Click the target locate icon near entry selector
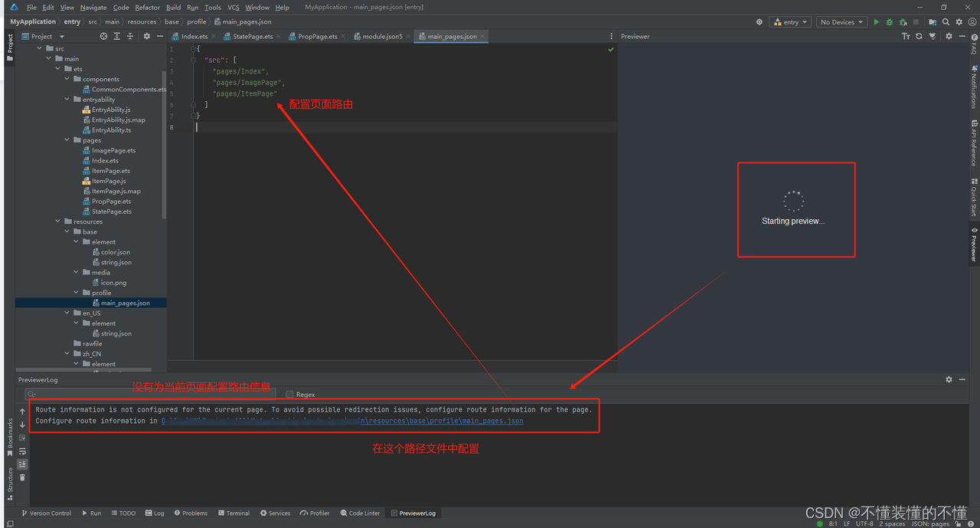 [x=759, y=22]
